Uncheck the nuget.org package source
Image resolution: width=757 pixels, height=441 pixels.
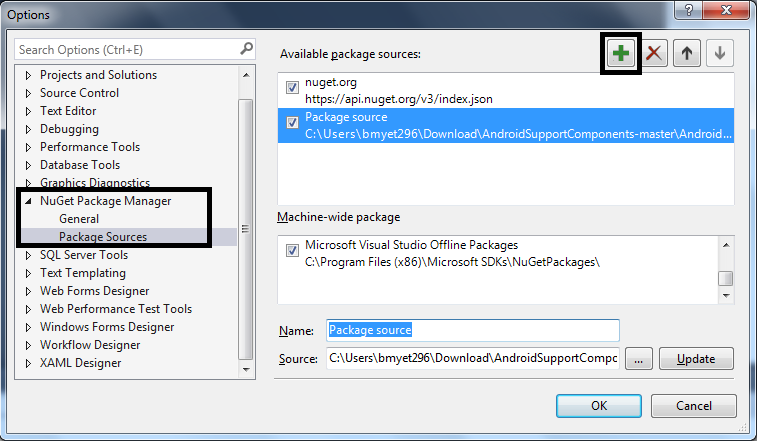(292, 87)
